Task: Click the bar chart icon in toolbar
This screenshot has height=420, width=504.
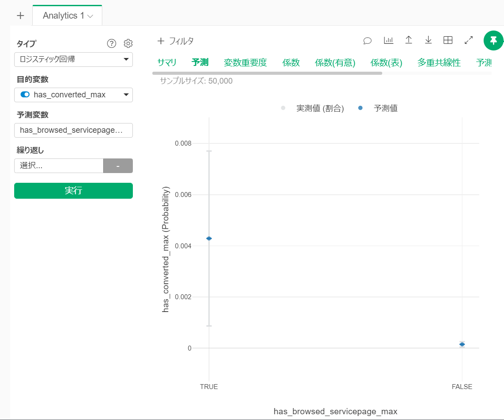Action: (x=388, y=40)
